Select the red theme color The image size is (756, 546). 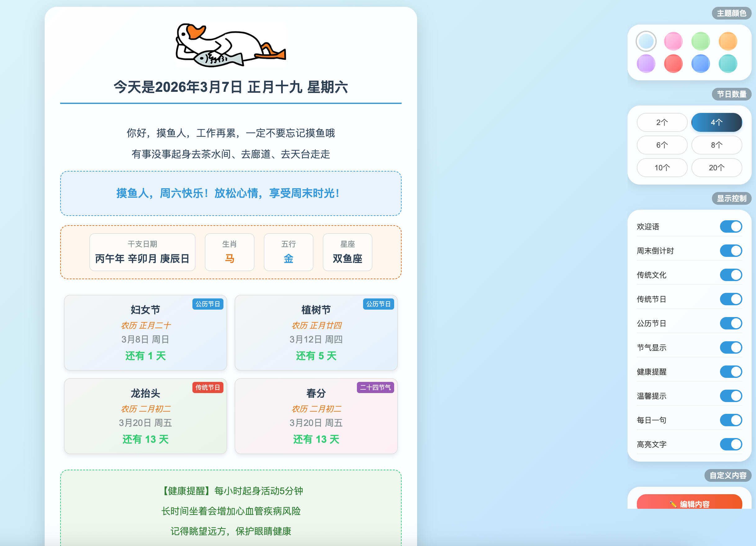click(x=673, y=63)
